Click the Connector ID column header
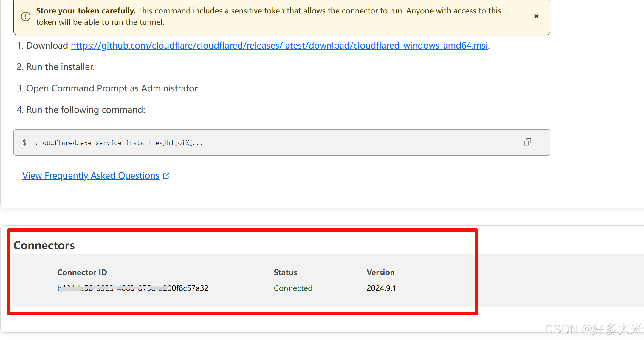Viewport: 644px width, 340px height. pos(82,272)
